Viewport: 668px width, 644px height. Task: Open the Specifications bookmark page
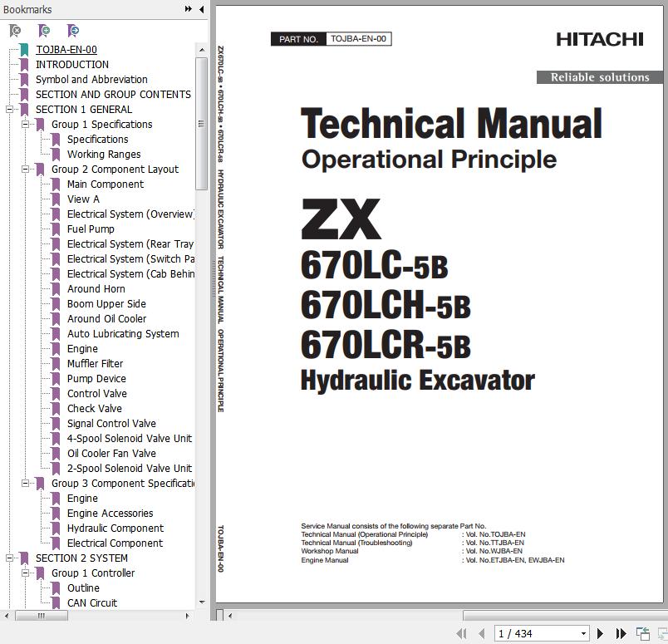tap(97, 140)
